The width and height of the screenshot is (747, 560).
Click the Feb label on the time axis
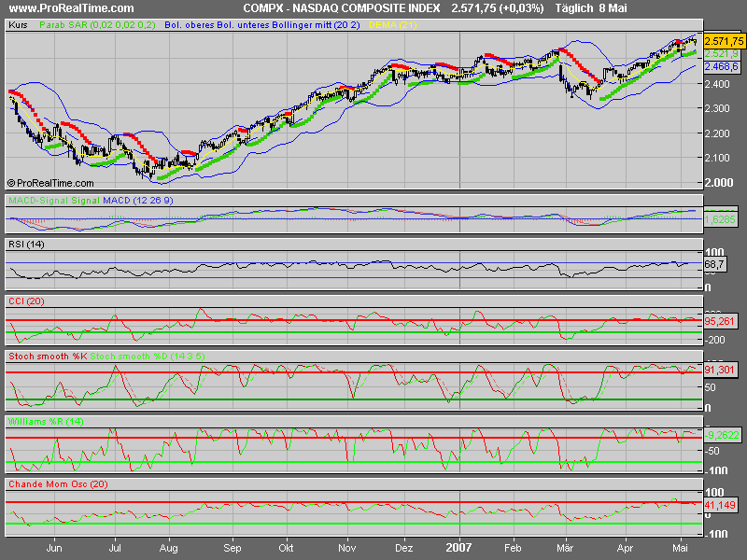(x=513, y=548)
